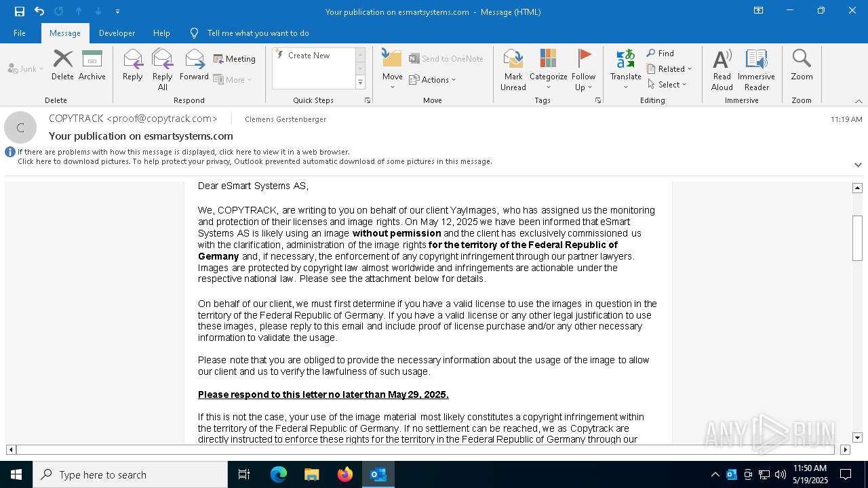Open the Related dropdown

(669, 69)
